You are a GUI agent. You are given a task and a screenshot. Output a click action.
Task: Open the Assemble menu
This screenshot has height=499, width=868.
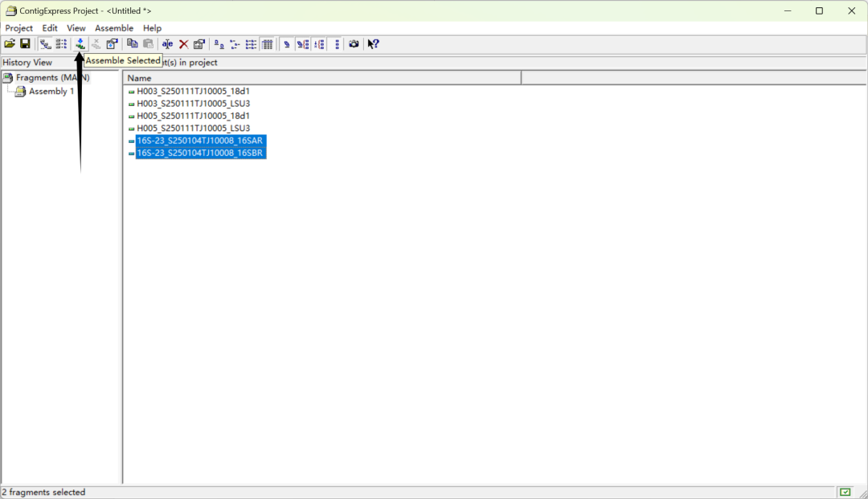tap(114, 27)
